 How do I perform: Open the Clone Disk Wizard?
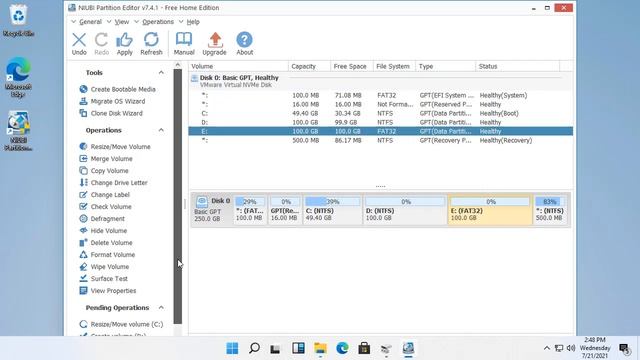coord(111,113)
